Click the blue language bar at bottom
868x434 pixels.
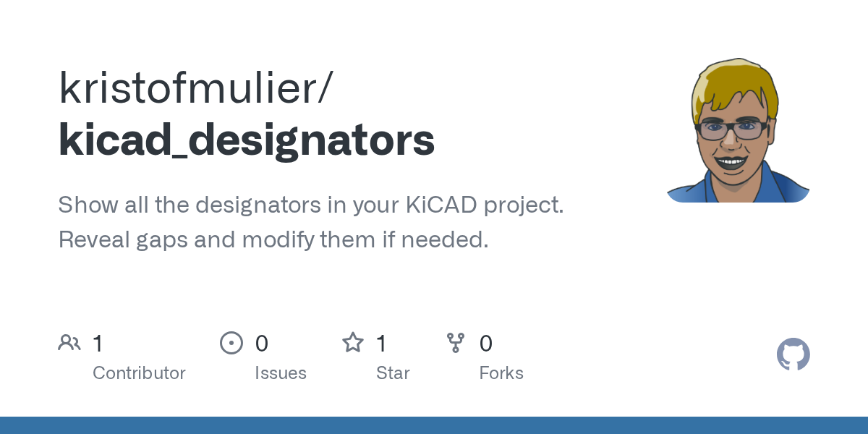434,425
